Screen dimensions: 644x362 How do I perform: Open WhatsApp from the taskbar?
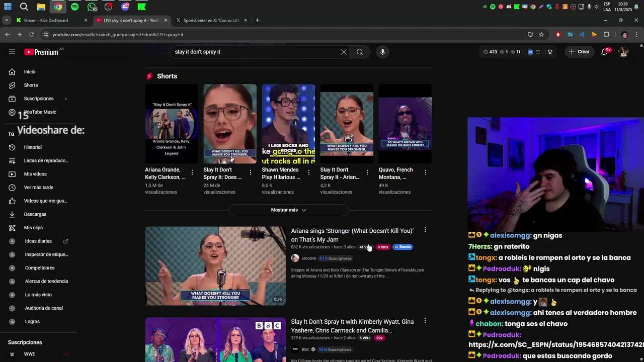tap(92, 7)
